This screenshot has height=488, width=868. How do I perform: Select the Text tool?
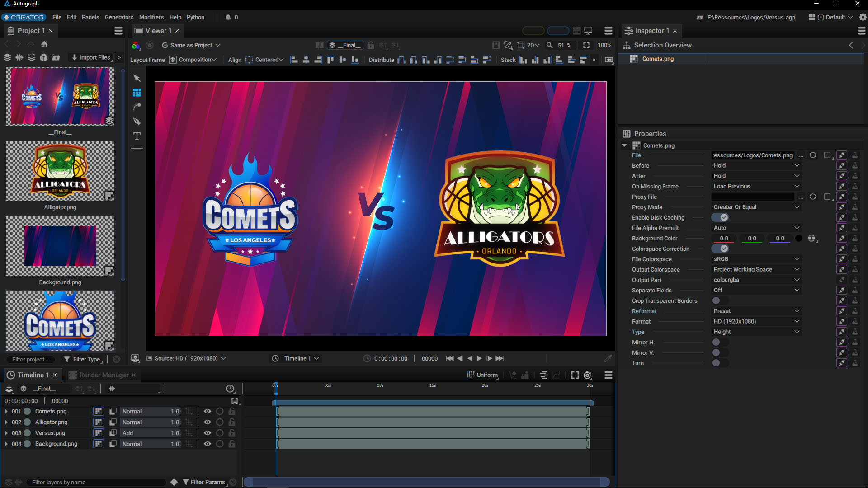[137, 136]
